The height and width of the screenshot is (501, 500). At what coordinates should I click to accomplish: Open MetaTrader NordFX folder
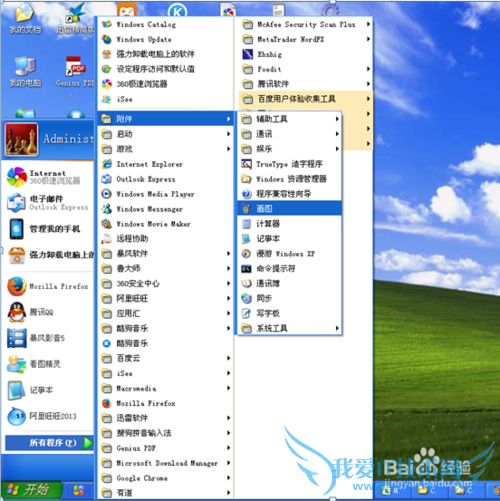coord(306,39)
